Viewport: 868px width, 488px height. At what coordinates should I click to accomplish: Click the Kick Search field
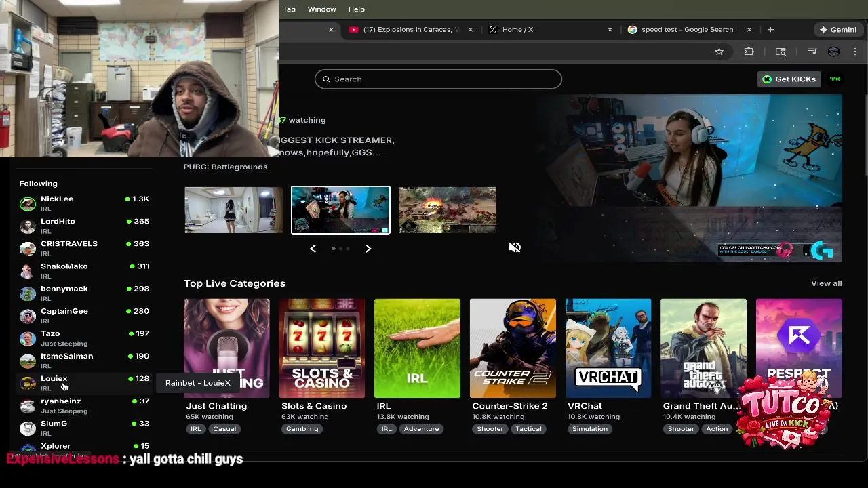point(438,79)
